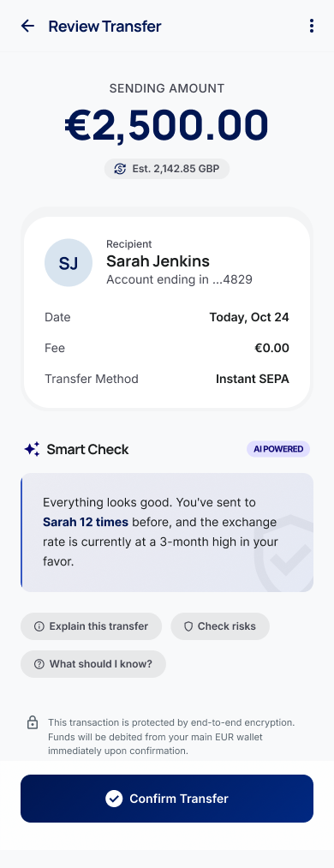
Task: Open the three-dot more options menu
Action: [x=312, y=26]
